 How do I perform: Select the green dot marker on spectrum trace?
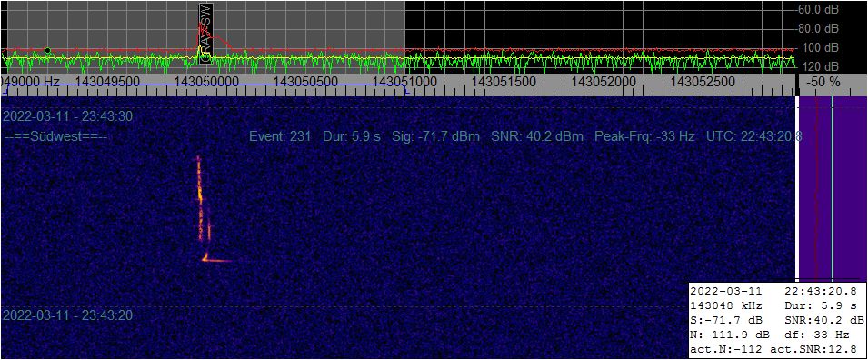pyautogui.click(x=47, y=50)
